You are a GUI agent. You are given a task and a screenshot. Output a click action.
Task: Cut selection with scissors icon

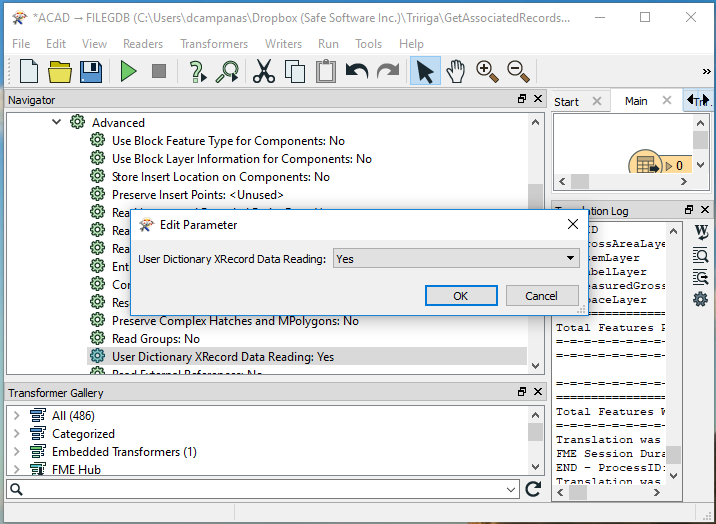click(264, 72)
